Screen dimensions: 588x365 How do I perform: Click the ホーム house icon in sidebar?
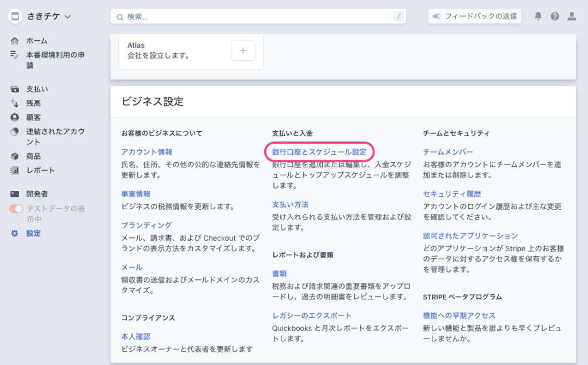15,41
